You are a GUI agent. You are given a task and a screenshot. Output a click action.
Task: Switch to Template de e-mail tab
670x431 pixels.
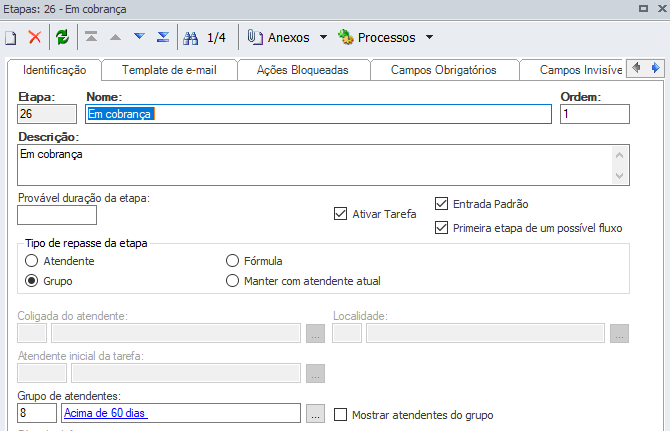click(169, 70)
